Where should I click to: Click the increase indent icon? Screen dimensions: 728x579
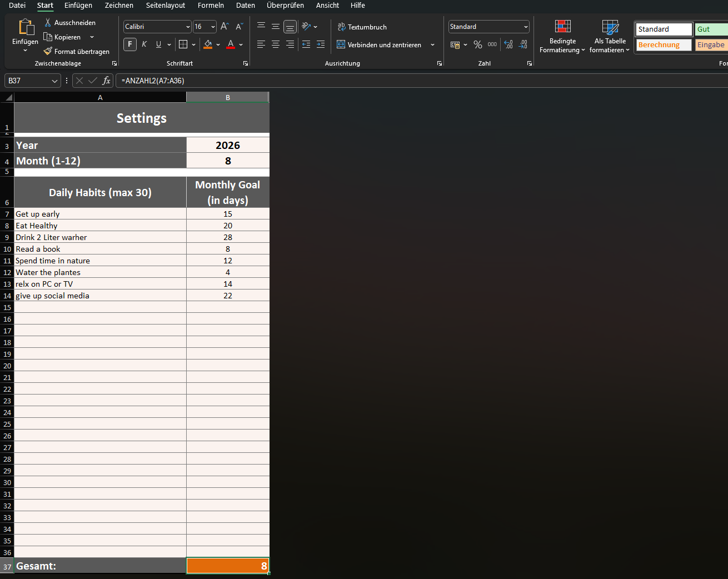321,44
